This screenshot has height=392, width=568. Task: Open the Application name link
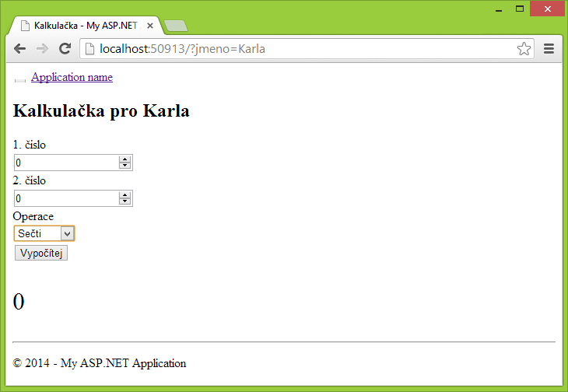click(72, 77)
